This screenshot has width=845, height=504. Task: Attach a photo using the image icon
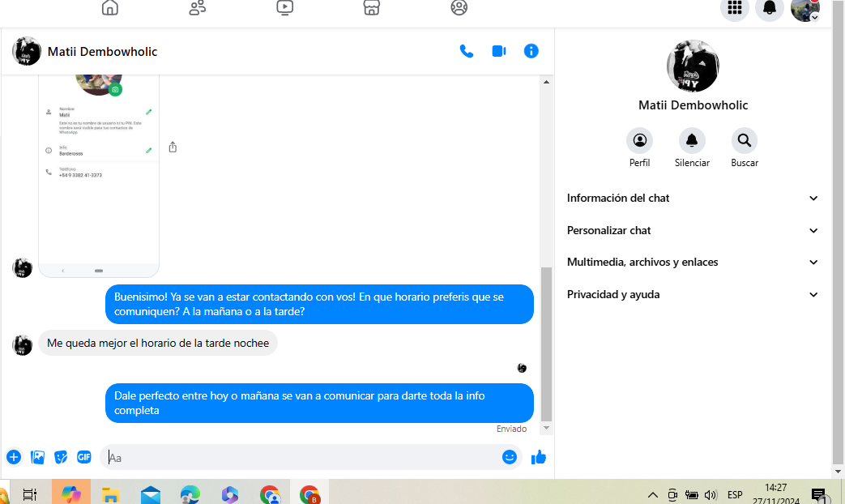(37, 457)
